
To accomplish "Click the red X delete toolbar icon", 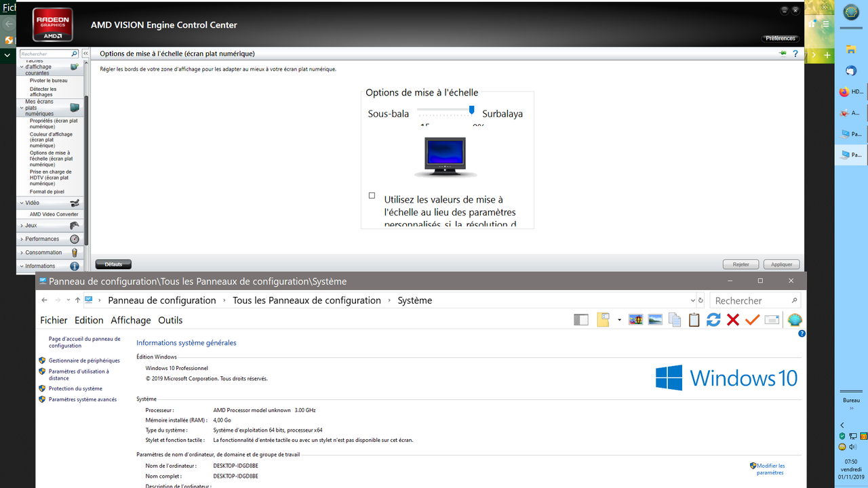I will [x=733, y=320].
